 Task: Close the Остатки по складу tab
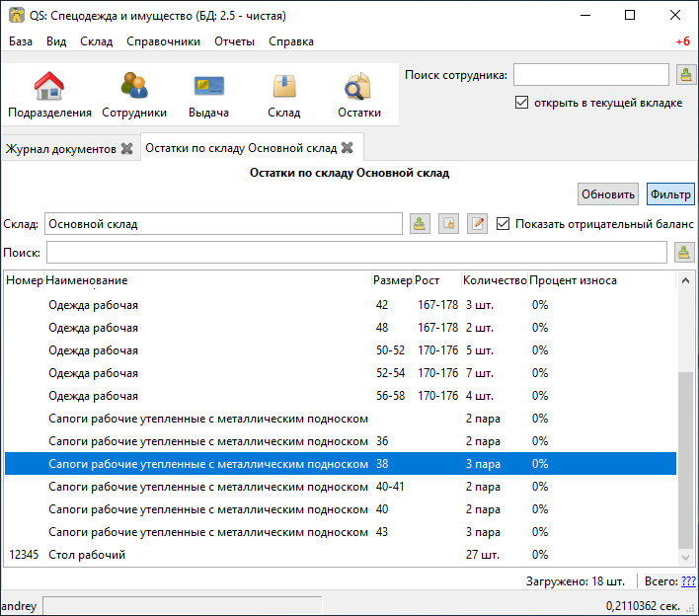[x=348, y=147]
